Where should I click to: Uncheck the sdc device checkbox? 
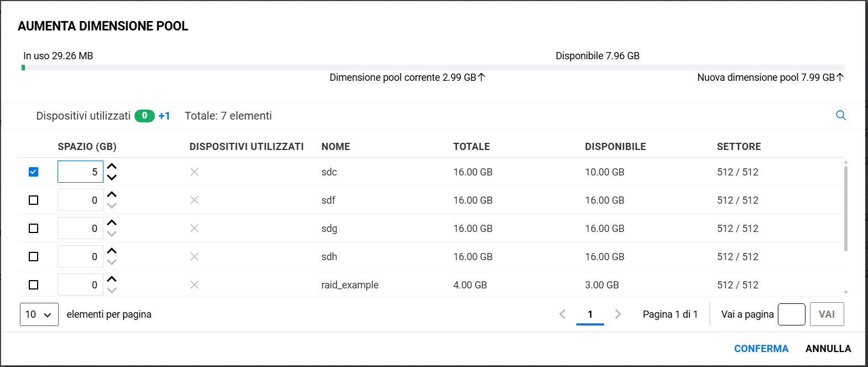[x=34, y=172]
